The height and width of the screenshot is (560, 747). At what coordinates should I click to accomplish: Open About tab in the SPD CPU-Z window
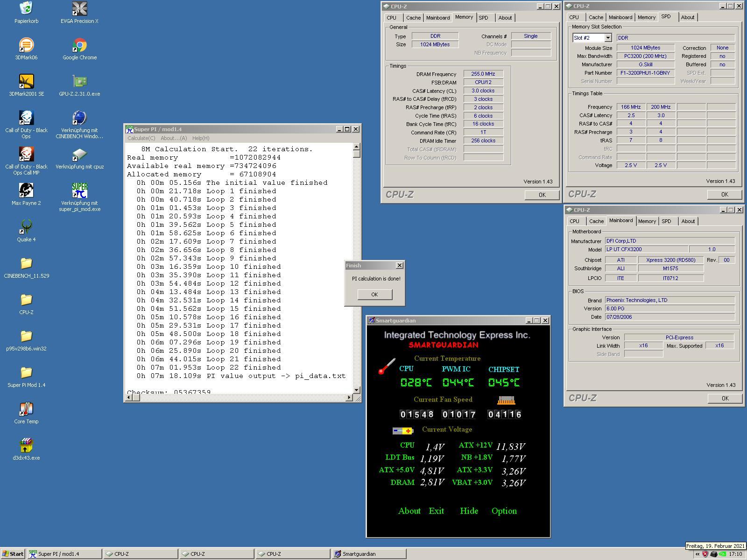pos(687,17)
